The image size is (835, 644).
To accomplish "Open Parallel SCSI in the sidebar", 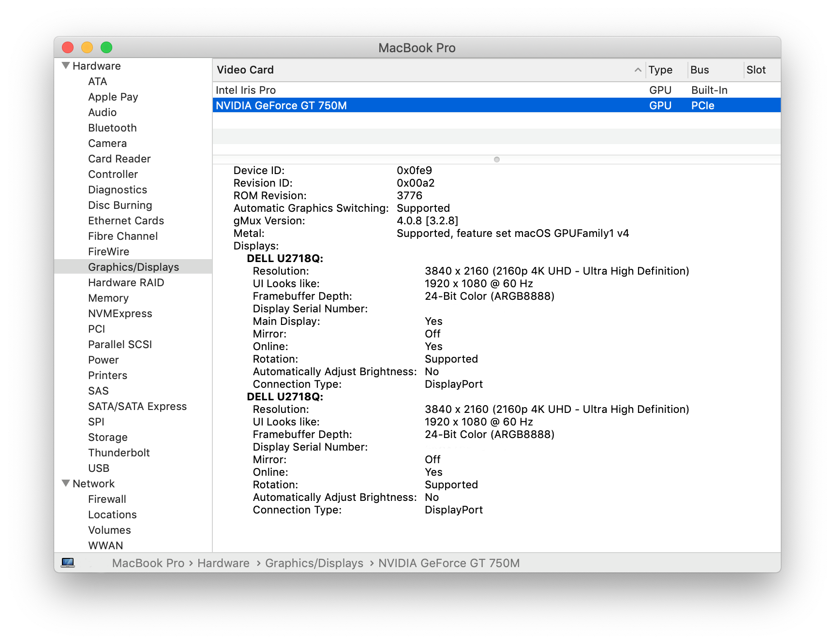I will point(120,345).
